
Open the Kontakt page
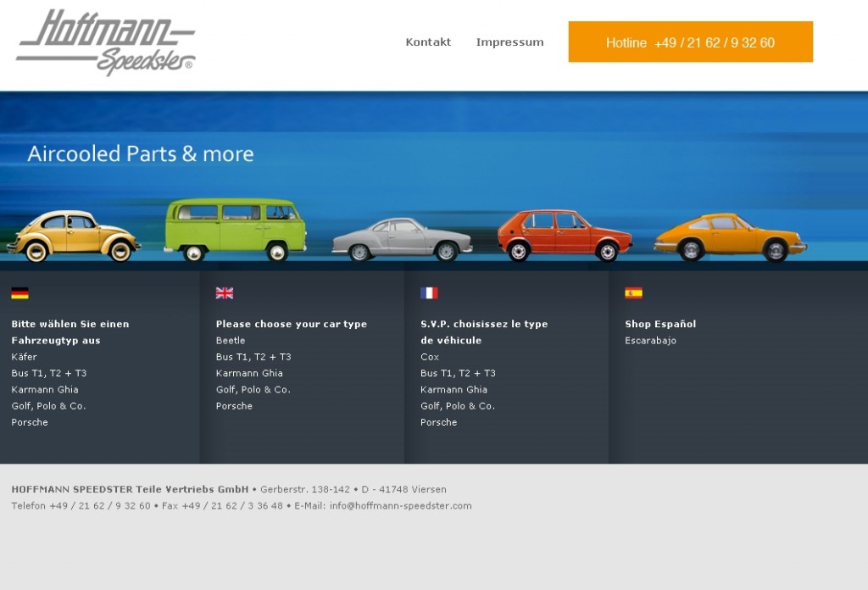pos(428,42)
